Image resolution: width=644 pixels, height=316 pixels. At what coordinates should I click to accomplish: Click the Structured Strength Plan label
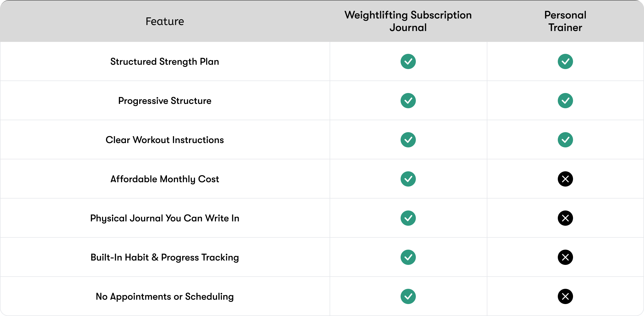(x=165, y=61)
